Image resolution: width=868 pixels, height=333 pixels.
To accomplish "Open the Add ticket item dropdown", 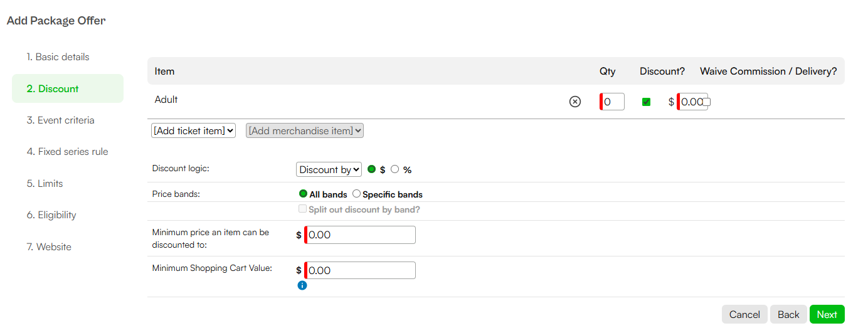I will pyautogui.click(x=194, y=130).
